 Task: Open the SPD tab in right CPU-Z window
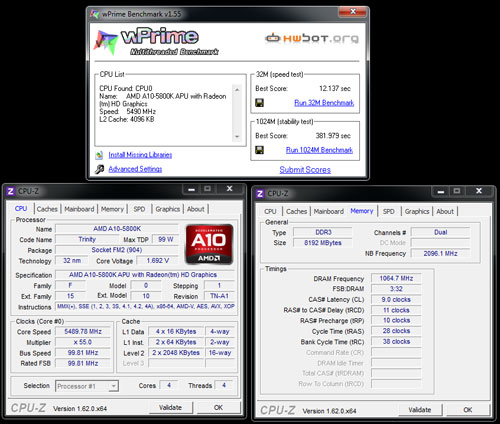(389, 211)
